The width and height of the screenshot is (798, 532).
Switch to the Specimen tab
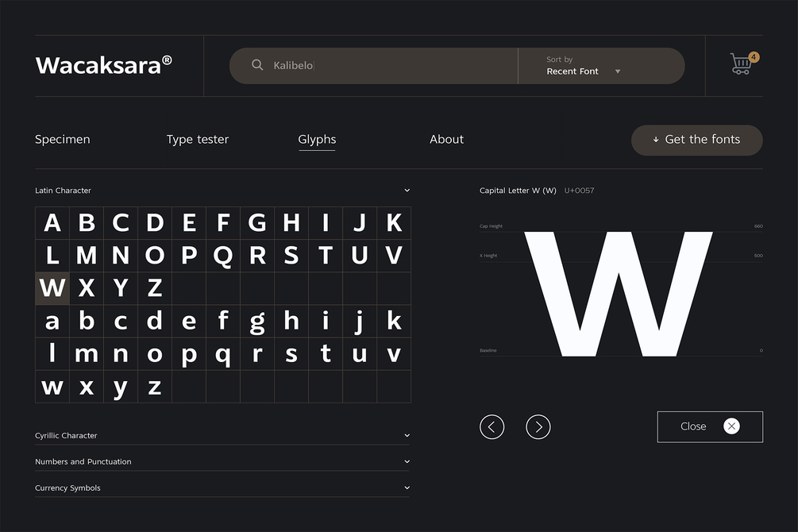[x=63, y=140]
